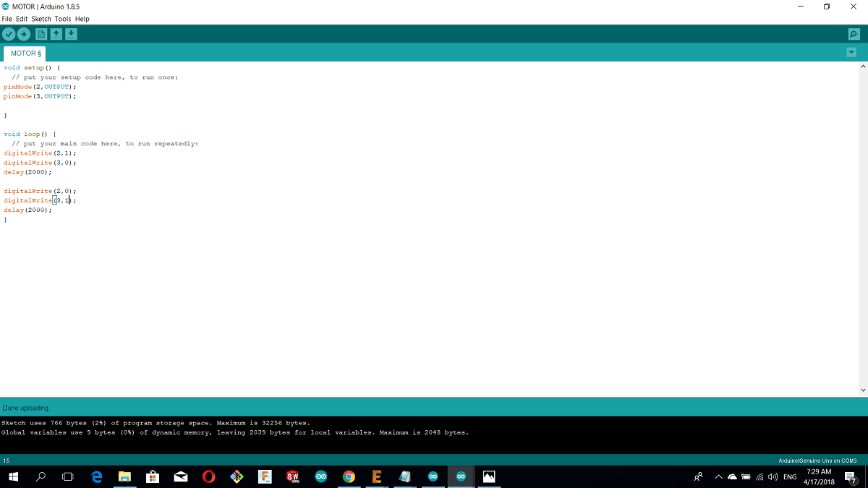Screen dimensions: 868x488
Task: Click "Arduino/Genuino Uno on COM3" board label
Action: click(817, 461)
